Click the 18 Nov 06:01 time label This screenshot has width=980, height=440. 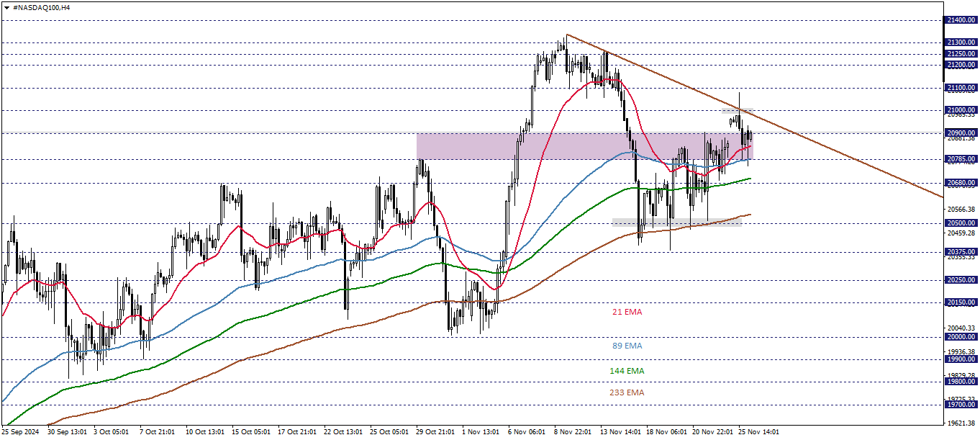[x=666, y=432]
